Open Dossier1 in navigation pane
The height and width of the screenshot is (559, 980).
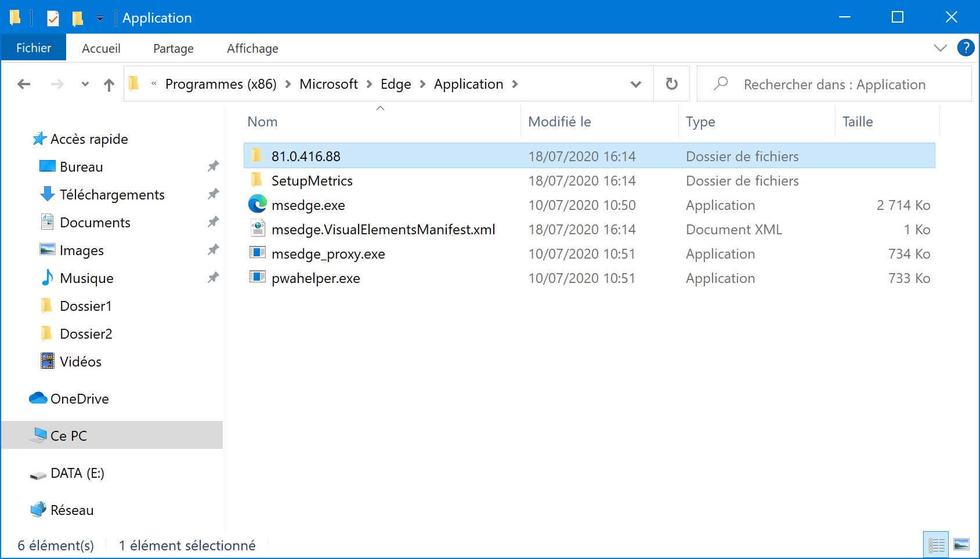[85, 306]
